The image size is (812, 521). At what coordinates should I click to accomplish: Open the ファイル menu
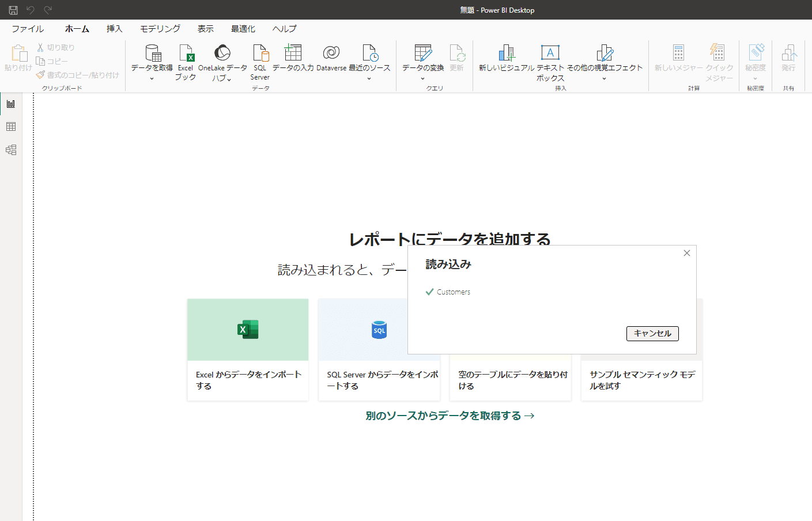[x=28, y=29]
